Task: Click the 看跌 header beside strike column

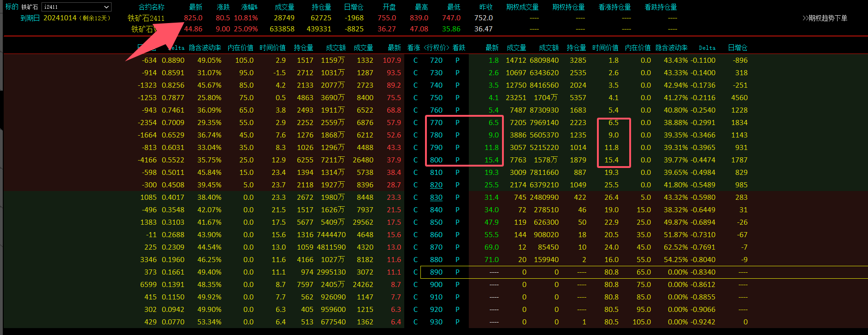Action: tap(459, 48)
